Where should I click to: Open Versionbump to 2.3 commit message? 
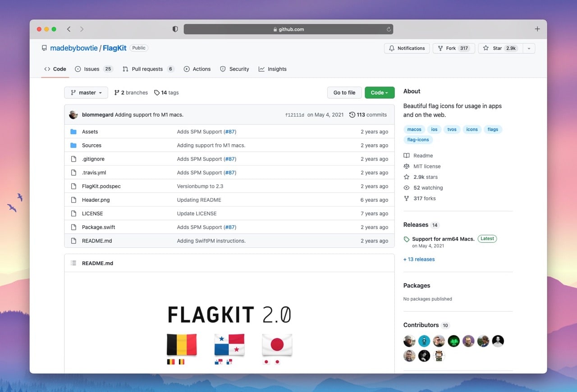(x=200, y=186)
